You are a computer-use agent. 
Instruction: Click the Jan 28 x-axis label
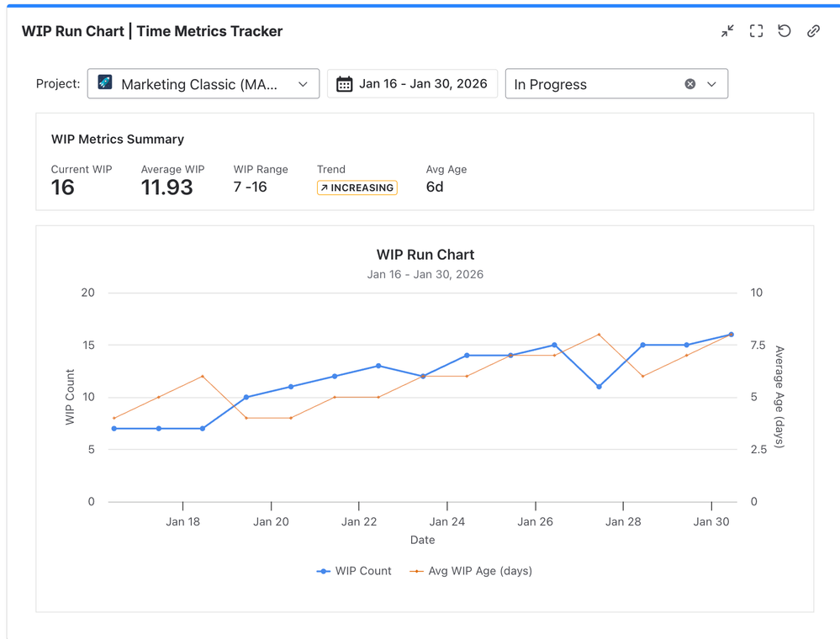(623, 521)
